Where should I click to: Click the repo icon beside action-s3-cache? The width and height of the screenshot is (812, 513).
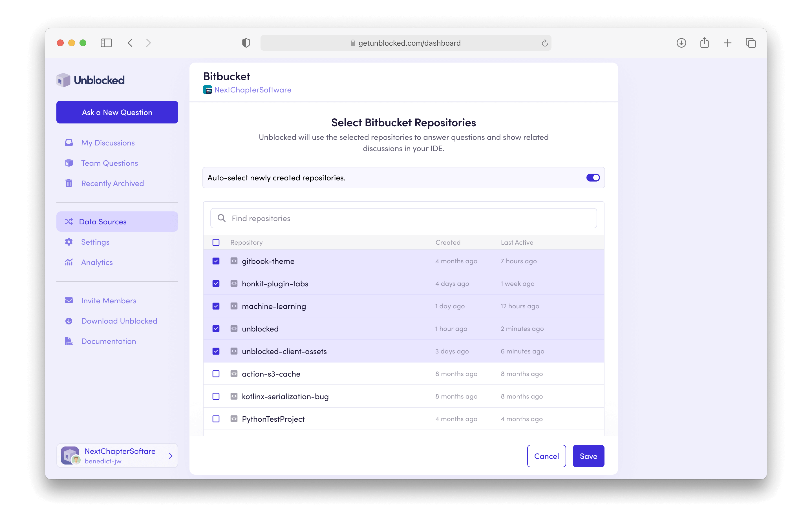click(234, 373)
